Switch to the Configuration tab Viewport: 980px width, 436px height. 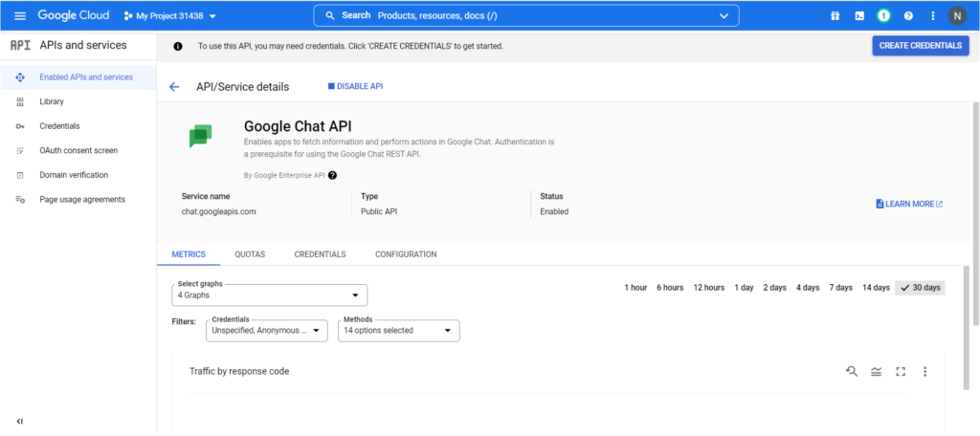coord(406,254)
